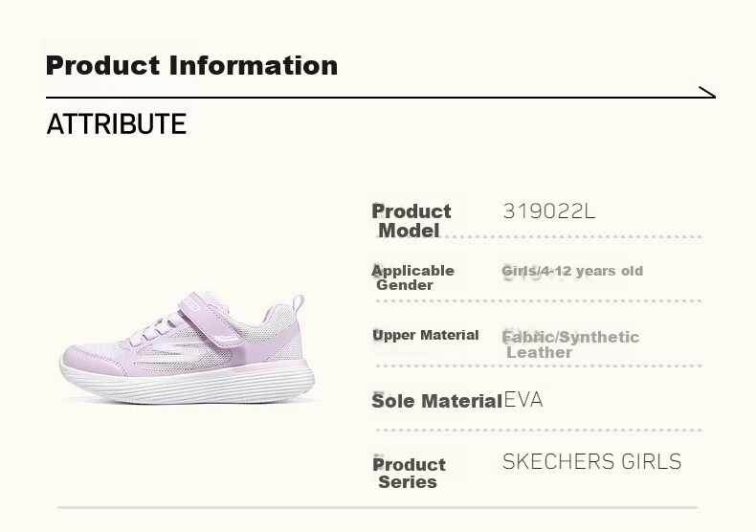Screen dimensions: 756x532
Task: Click the heel pull loop of the shoe
Action: point(297,303)
